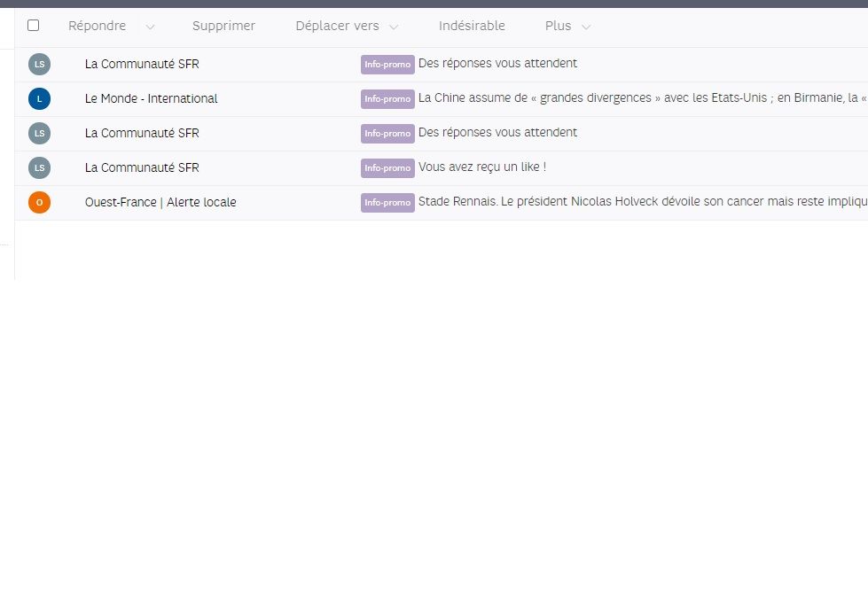868x590 pixels.
Task: Expand the chevron beside Plus
Action: [585, 27]
